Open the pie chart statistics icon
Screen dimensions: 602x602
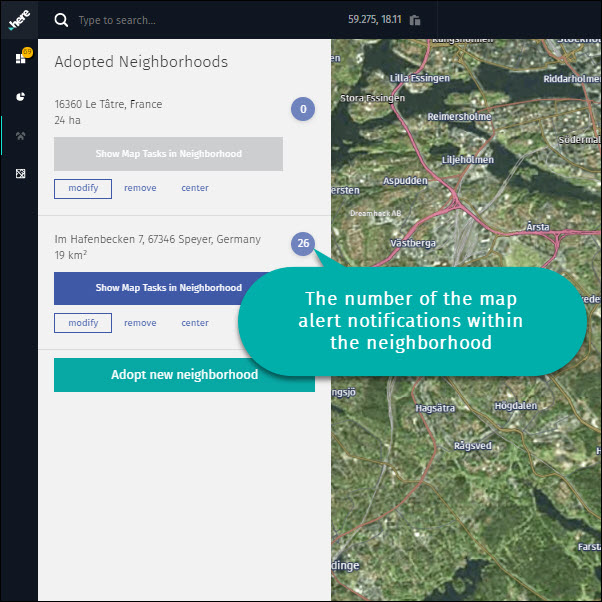[x=20, y=96]
